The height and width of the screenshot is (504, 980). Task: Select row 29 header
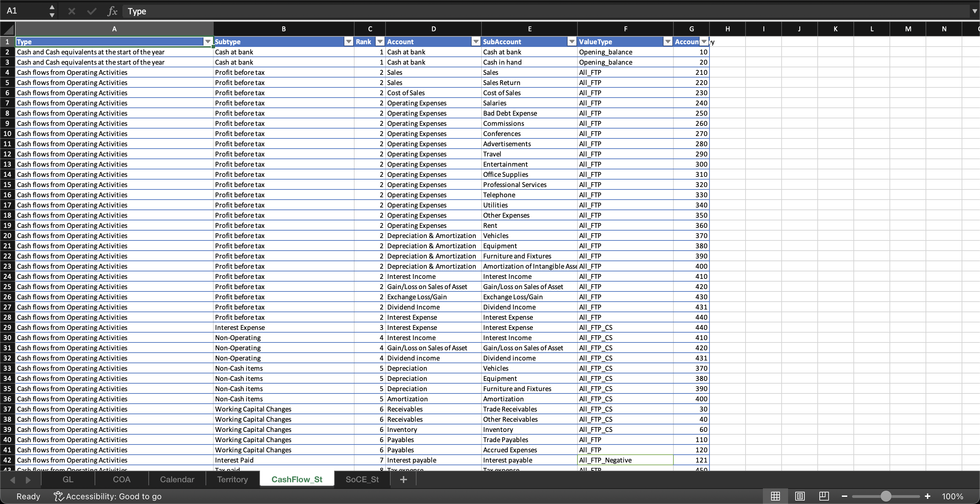(x=7, y=327)
